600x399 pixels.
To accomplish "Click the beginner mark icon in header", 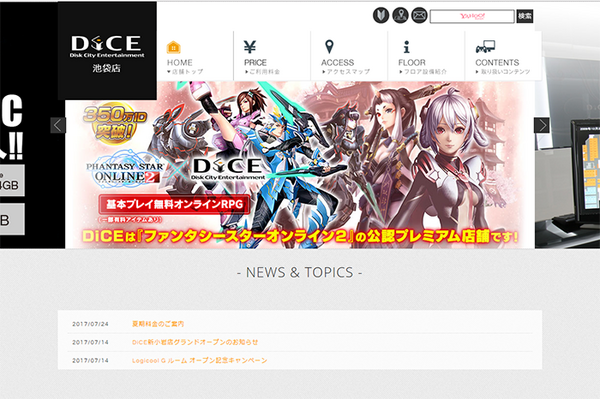I will click(381, 16).
